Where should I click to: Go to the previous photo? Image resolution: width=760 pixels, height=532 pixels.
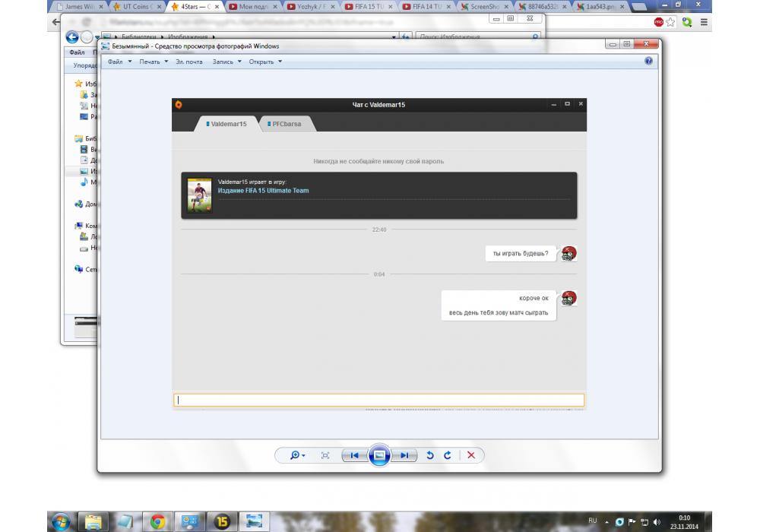353,455
